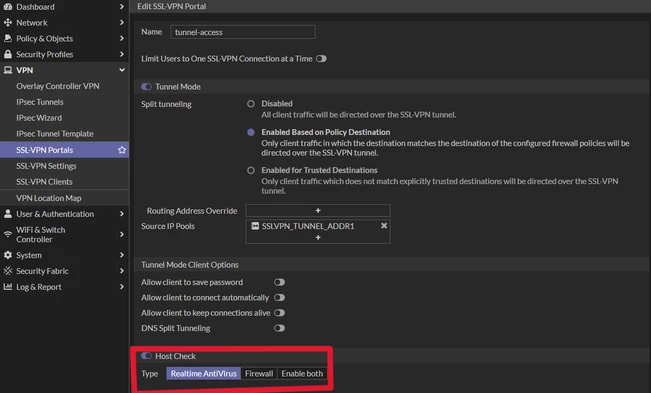Toggle Allow client to save password
The width and height of the screenshot is (651, 393).
click(x=279, y=282)
